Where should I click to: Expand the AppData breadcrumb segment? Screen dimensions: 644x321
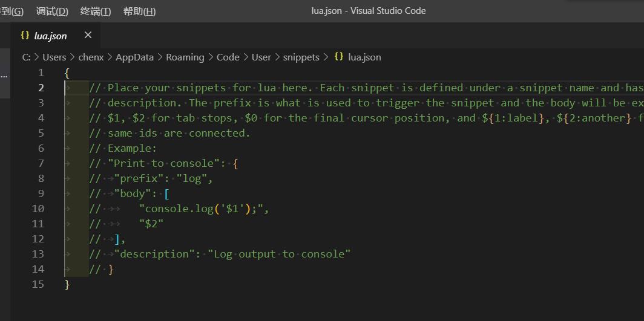coord(135,57)
